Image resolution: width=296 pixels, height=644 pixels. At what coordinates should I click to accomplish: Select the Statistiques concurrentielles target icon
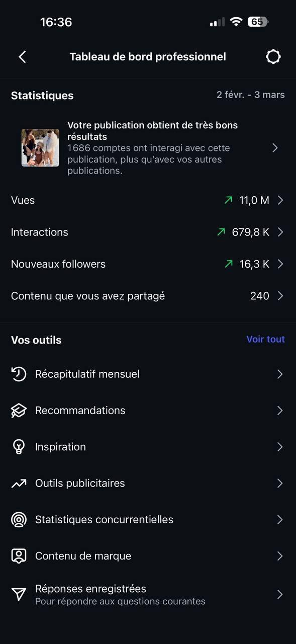(x=18, y=519)
